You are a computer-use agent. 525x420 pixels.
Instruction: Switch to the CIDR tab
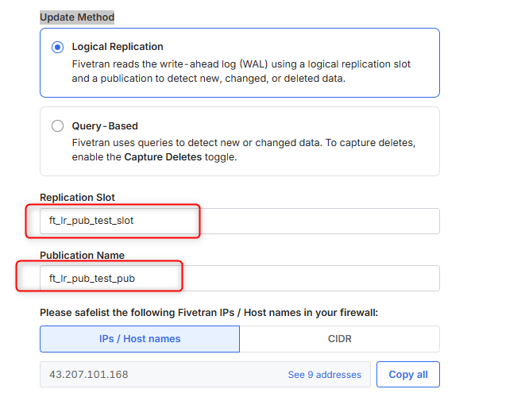(x=339, y=339)
